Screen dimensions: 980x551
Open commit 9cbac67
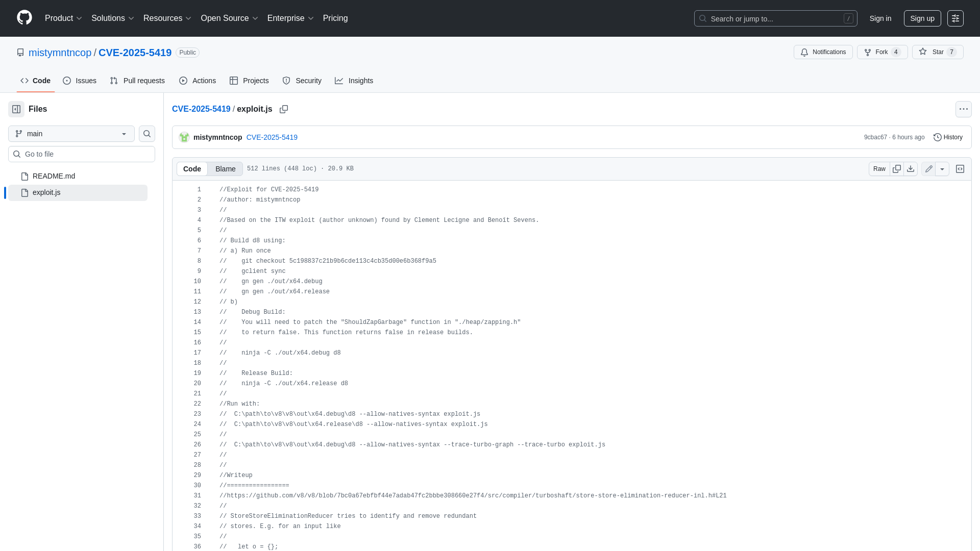tap(875, 137)
